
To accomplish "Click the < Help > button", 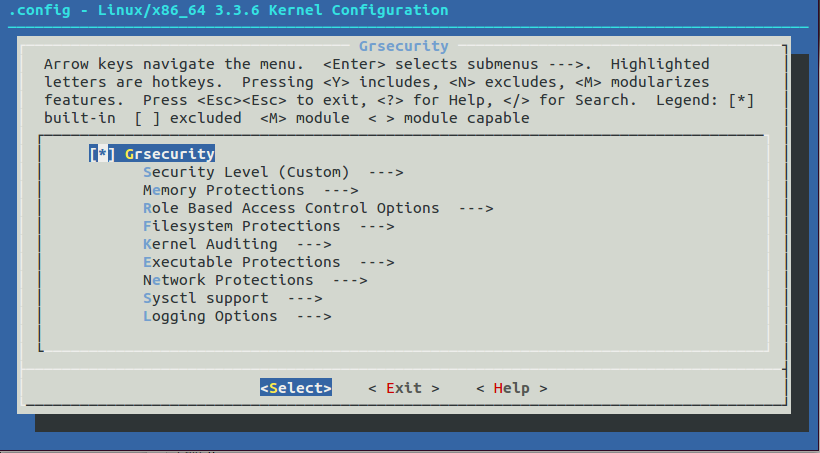I will click(511, 388).
